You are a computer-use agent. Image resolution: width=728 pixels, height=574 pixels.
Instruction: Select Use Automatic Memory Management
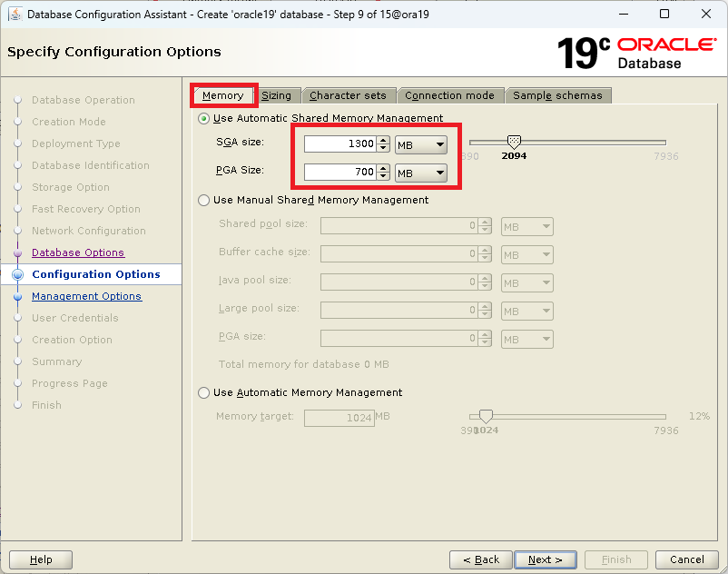coord(203,393)
